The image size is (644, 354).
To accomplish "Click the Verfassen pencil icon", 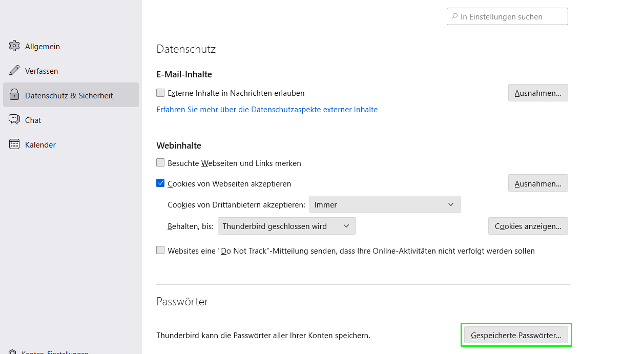I will click(x=14, y=71).
